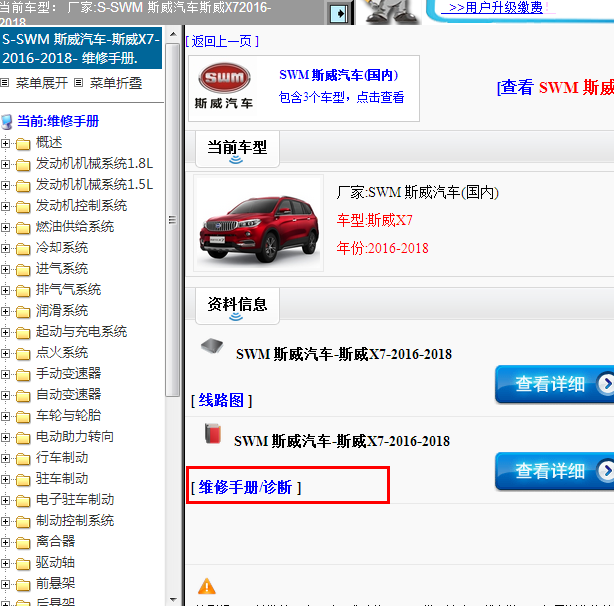This screenshot has height=606, width=614.
Task: Click folder icon of 起动与充电系统
Action: 23,333
